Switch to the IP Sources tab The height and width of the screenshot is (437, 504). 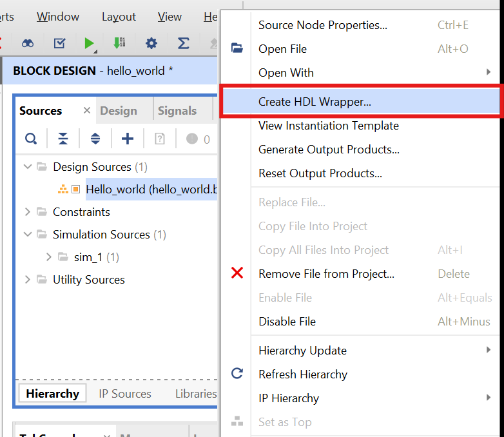point(125,394)
